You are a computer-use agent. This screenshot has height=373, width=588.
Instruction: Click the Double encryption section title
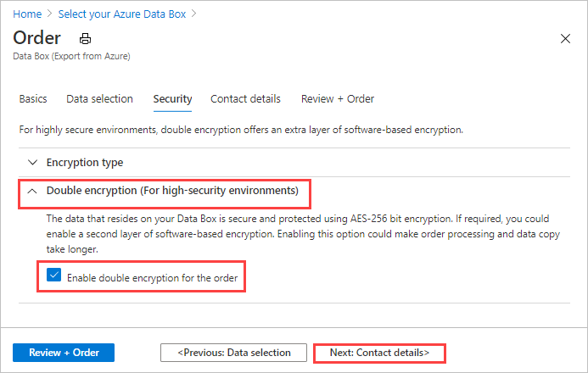(172, 192)
